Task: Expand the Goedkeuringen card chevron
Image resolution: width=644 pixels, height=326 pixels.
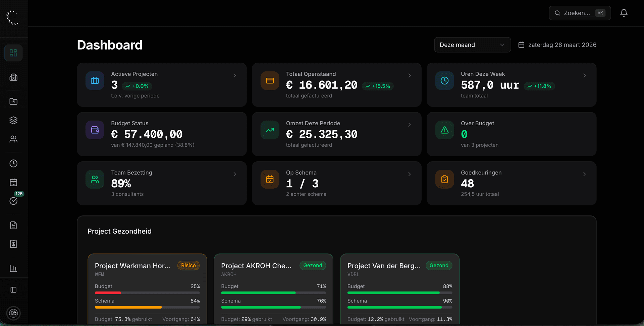Action: pyautogui.click(x=584, y=174)
